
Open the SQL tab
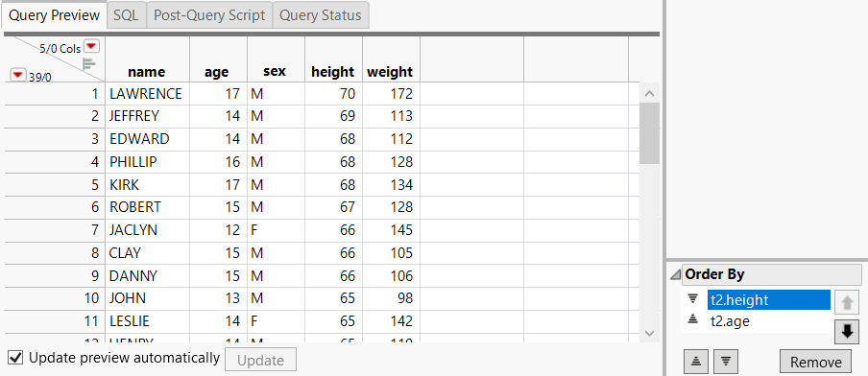(x=126, y=15)
